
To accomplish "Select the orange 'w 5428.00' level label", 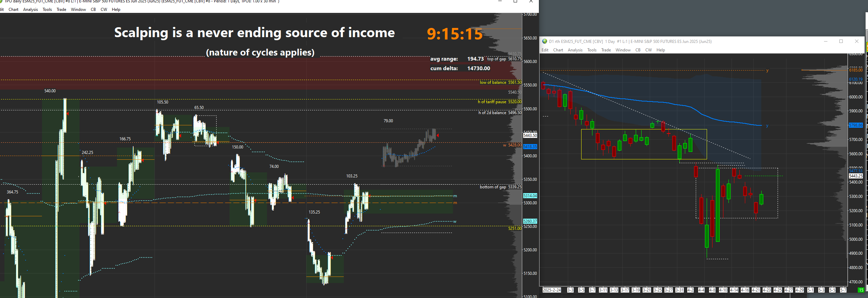I will [x=512, y=145].
